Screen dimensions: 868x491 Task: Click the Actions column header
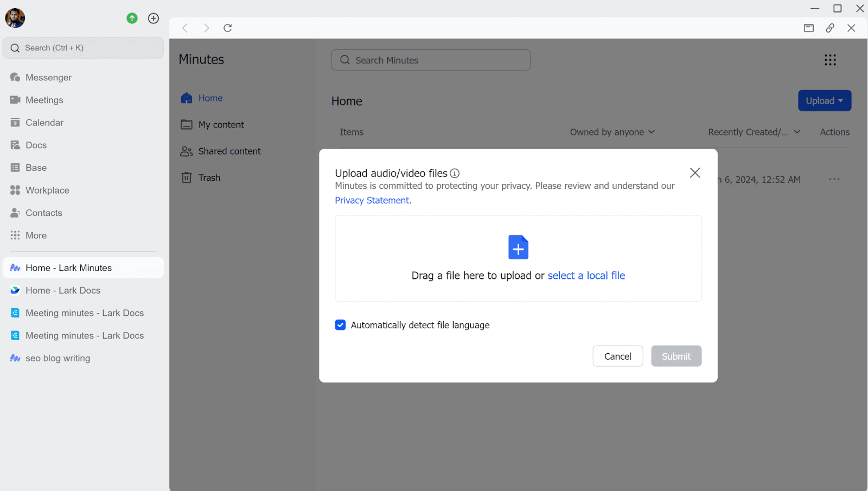click(x=835, y=132)
